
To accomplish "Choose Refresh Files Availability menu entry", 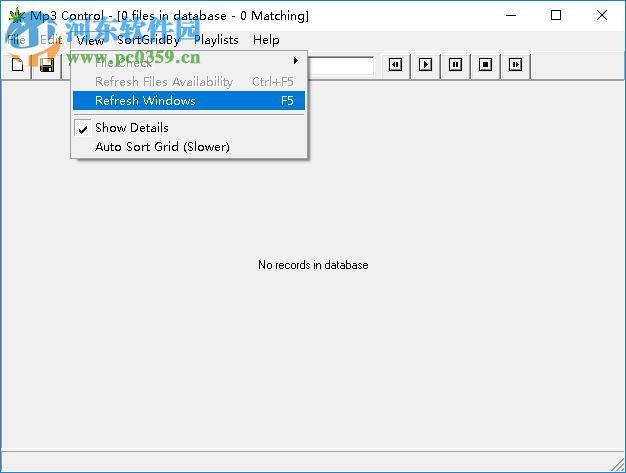I will (x=189, y=81).
